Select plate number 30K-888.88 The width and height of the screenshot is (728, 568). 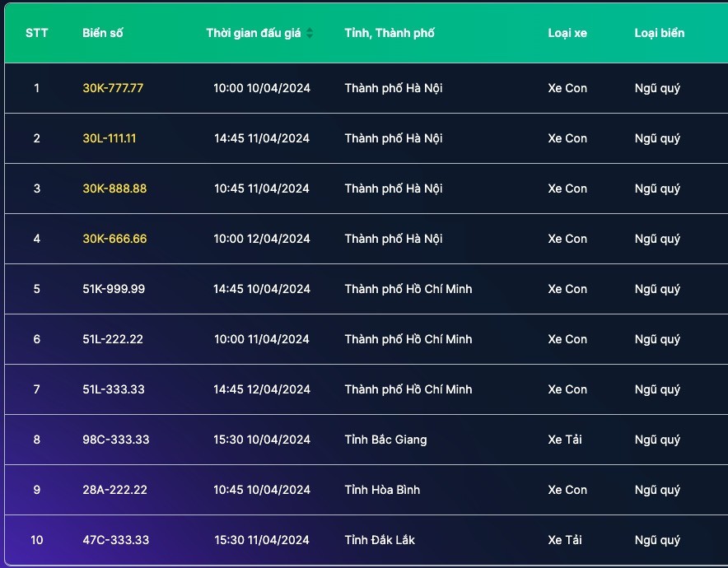point(114,189)
